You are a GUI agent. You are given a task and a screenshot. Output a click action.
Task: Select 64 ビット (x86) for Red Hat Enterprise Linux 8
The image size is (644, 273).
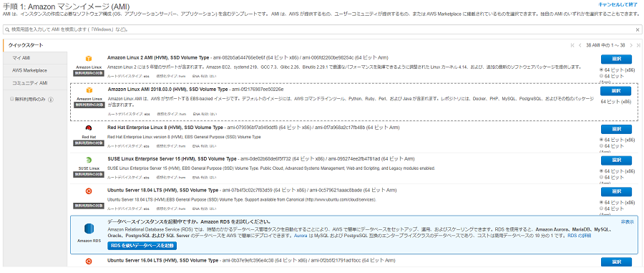pyautogui.click(x=602, y=140)
